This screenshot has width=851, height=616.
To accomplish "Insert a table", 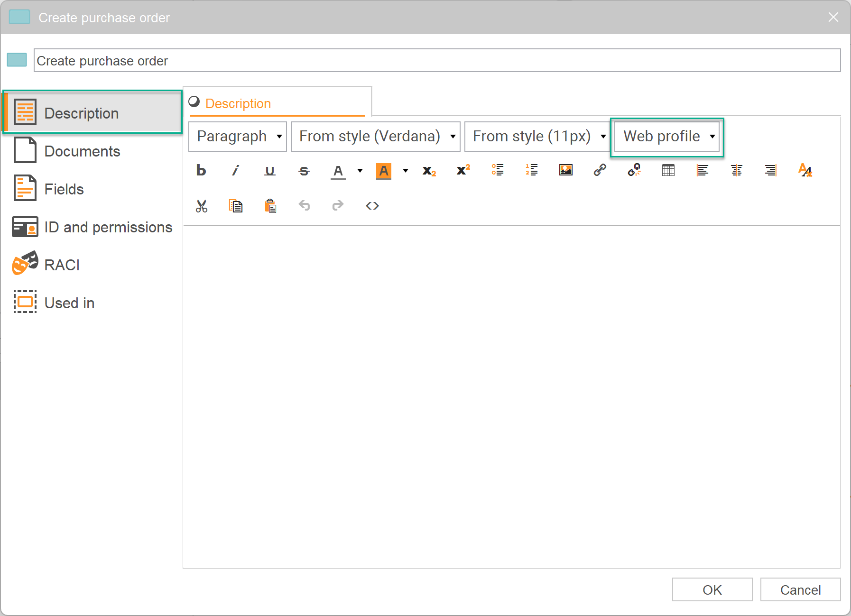I will 668,170.
